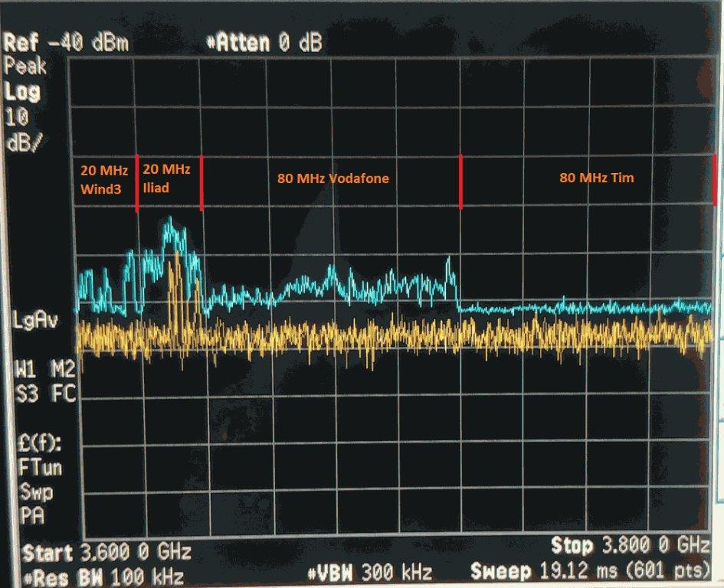
Task: Click the 10 dB/ scale per division label
Action: (22, 131)
